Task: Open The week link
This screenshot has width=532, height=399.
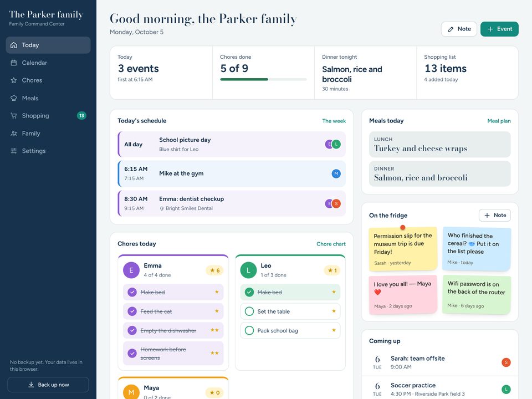Action: [x=334, y=121]
